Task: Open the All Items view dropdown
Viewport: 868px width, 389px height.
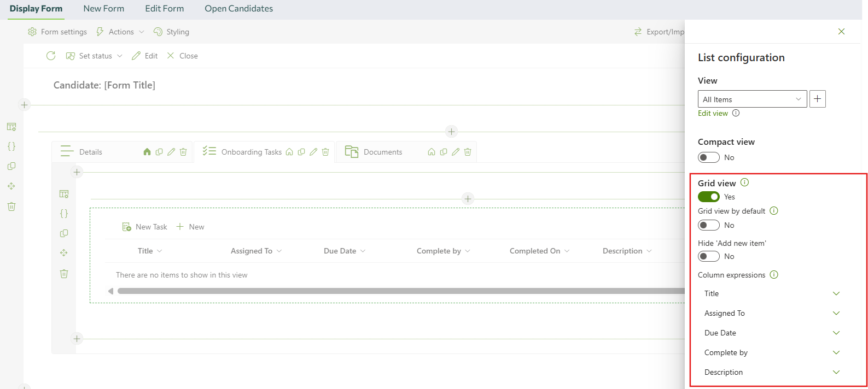Action: [753, 99]
